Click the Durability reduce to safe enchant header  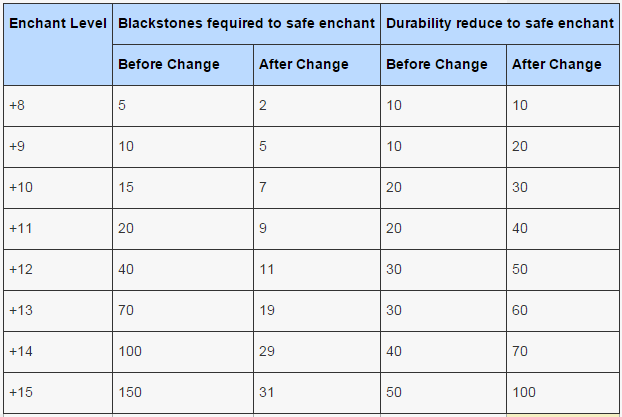click(x=499, y=22)
